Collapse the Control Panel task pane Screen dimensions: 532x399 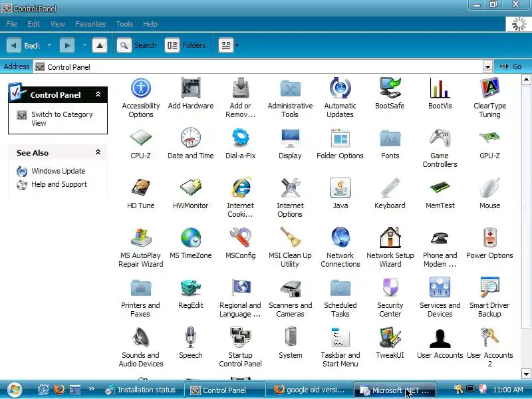98,94
